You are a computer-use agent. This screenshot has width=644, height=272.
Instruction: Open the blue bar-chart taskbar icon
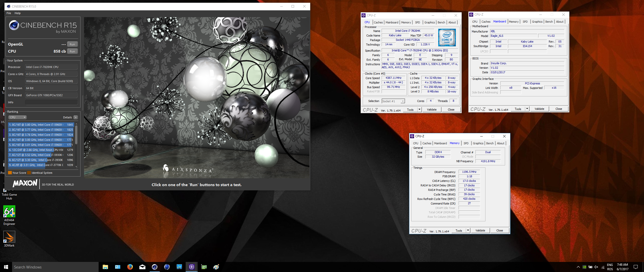coord(179,267)
